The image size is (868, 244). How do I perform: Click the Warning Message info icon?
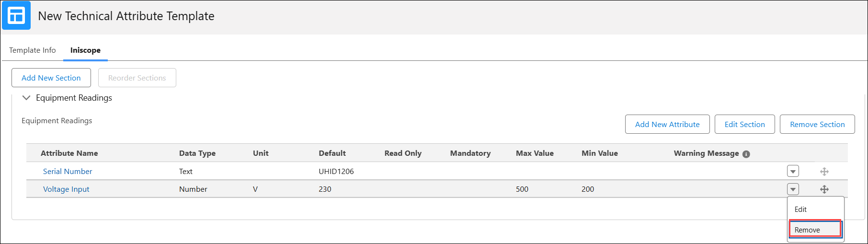click(x=746, y=154)
